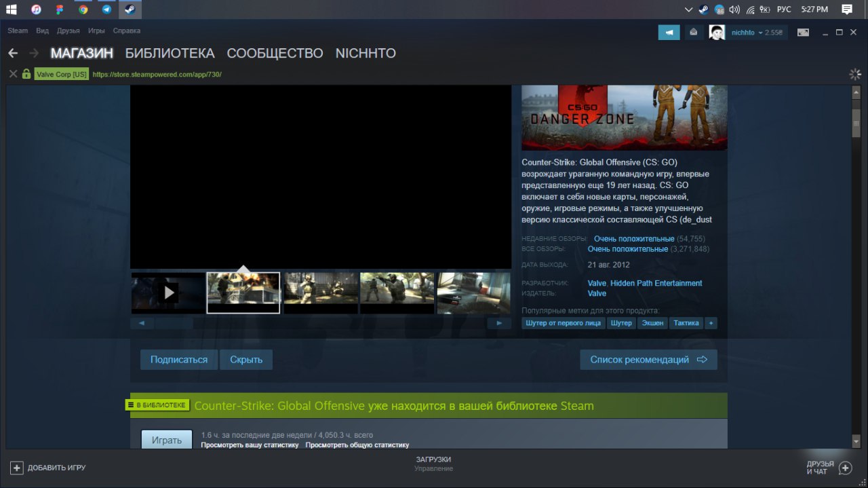Click the Steam system tray icon

pyautogui.click(x=704, y=10)
